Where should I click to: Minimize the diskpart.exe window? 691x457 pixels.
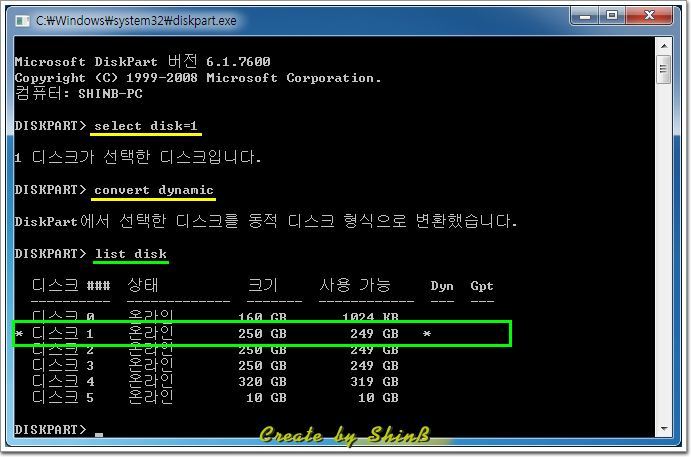[585, 16]
